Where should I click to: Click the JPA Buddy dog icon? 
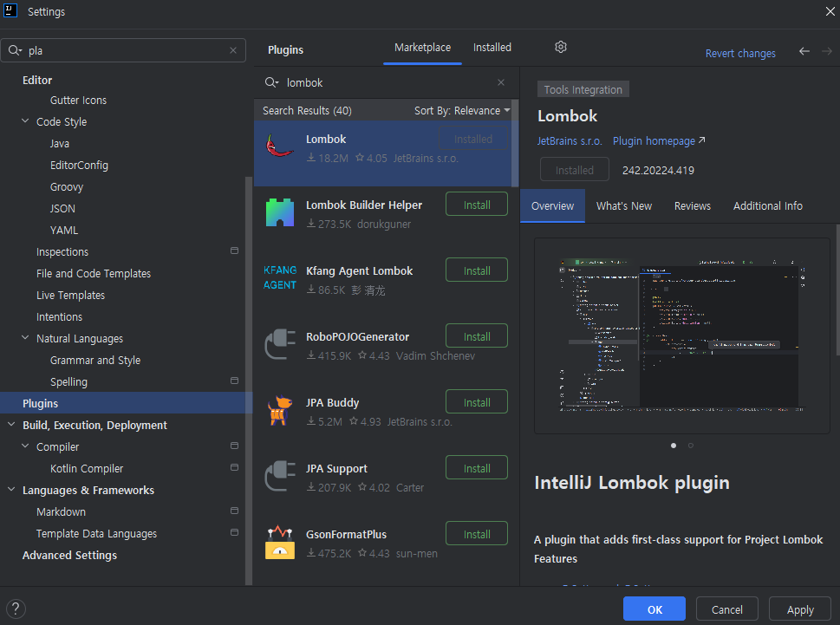point(280,410)
